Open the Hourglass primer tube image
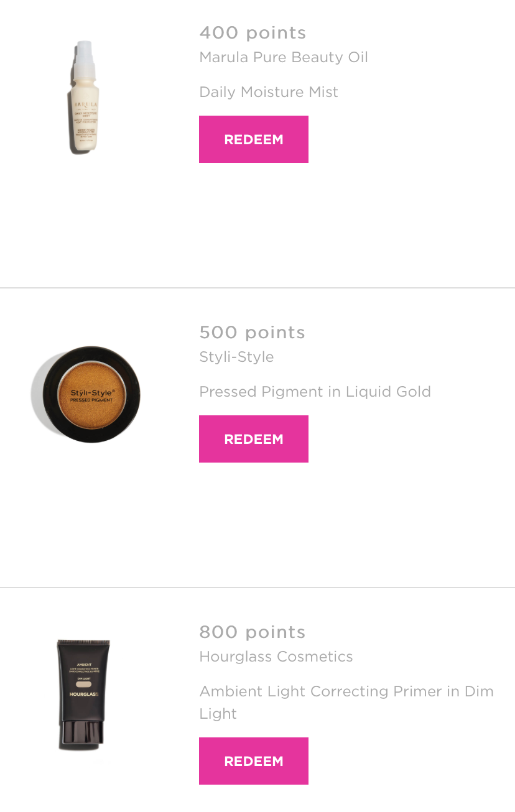This screenshot has width=515, height=812. pyautogui.click(x=83, y=694)
